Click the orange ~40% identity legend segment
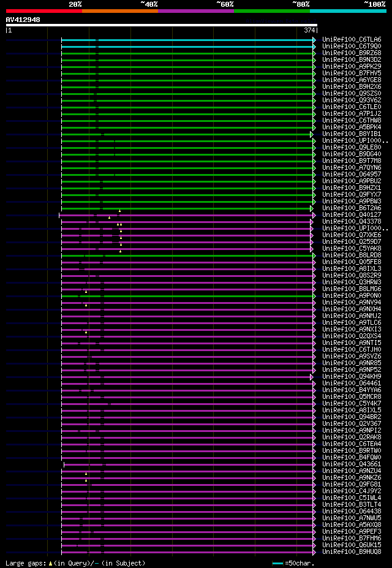The width and height of the screenshot is (392, 568). click(x=120, y=11)
